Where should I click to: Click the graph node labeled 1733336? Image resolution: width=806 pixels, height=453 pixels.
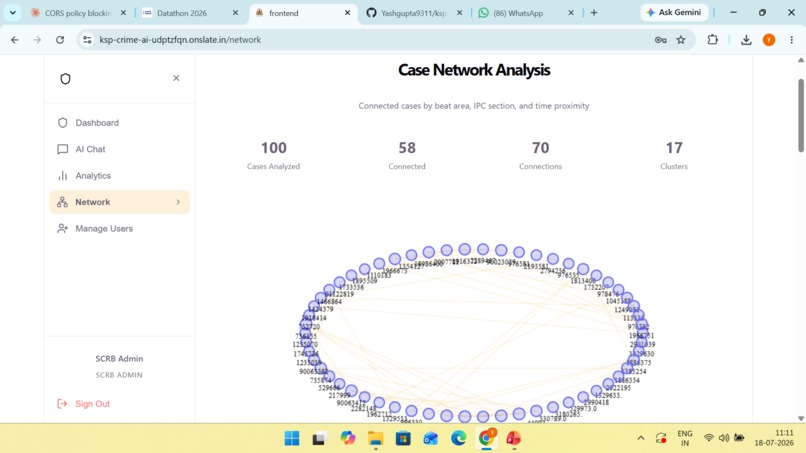[351, 276]
